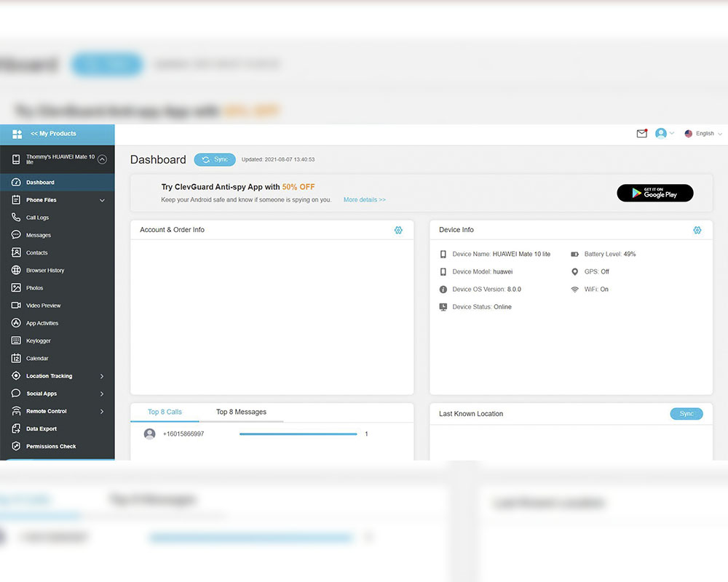
Task: Click the phone device icon in sidebar
Action: click(16, 159)
